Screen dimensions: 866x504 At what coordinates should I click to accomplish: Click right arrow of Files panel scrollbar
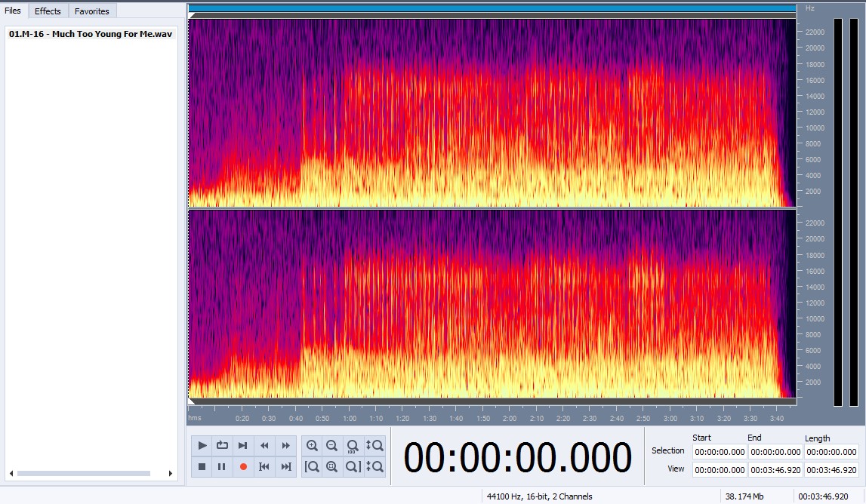171,474
